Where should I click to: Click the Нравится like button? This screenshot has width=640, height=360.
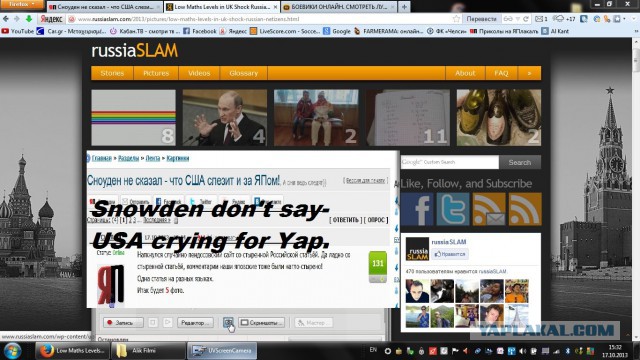(450, 254)
